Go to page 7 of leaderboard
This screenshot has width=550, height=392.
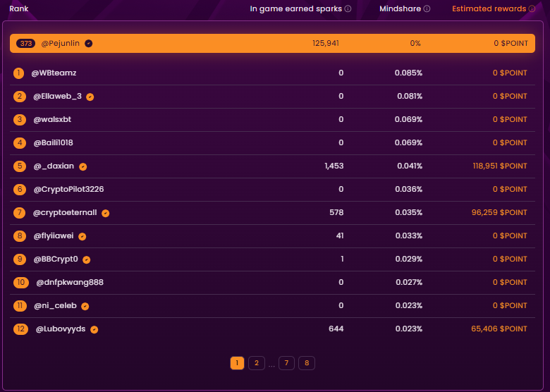286,363
